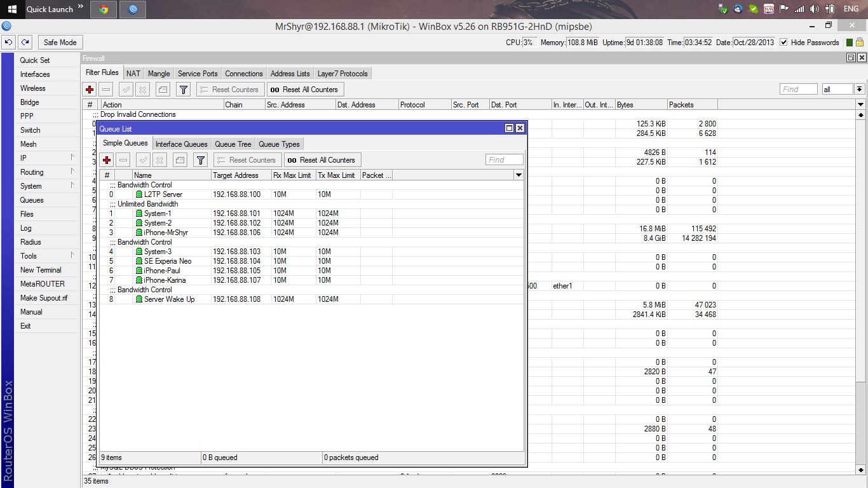Select the L2TP Server queue row

coord(311,194)
